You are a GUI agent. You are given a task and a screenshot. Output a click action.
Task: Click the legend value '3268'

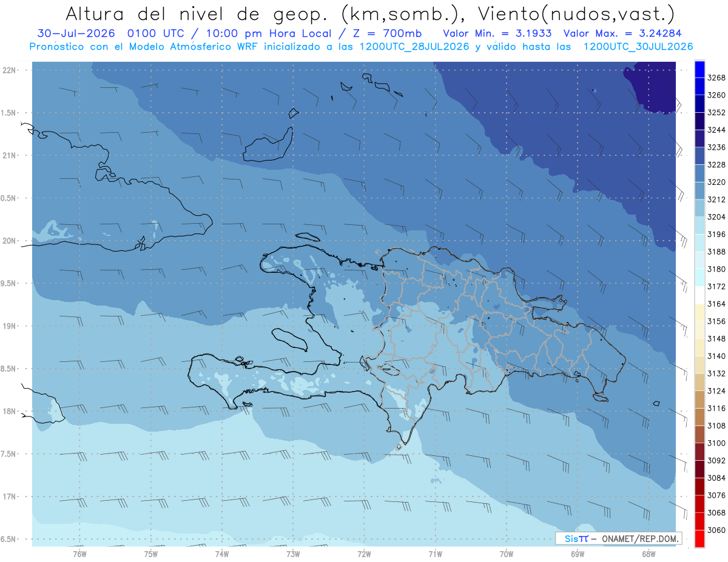716,78
